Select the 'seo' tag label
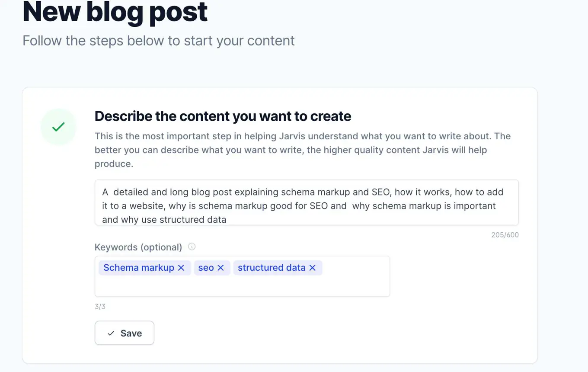This screenshot has width=588, height=372. pos(206,268)
